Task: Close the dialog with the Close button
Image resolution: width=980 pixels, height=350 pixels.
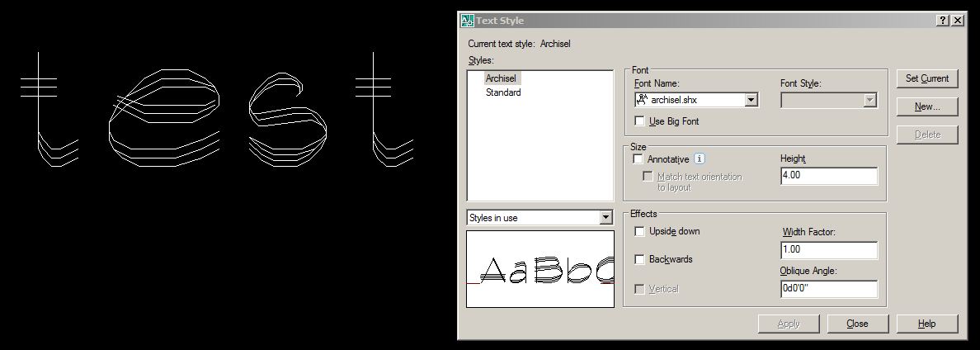Action: (x=857, y=324)
